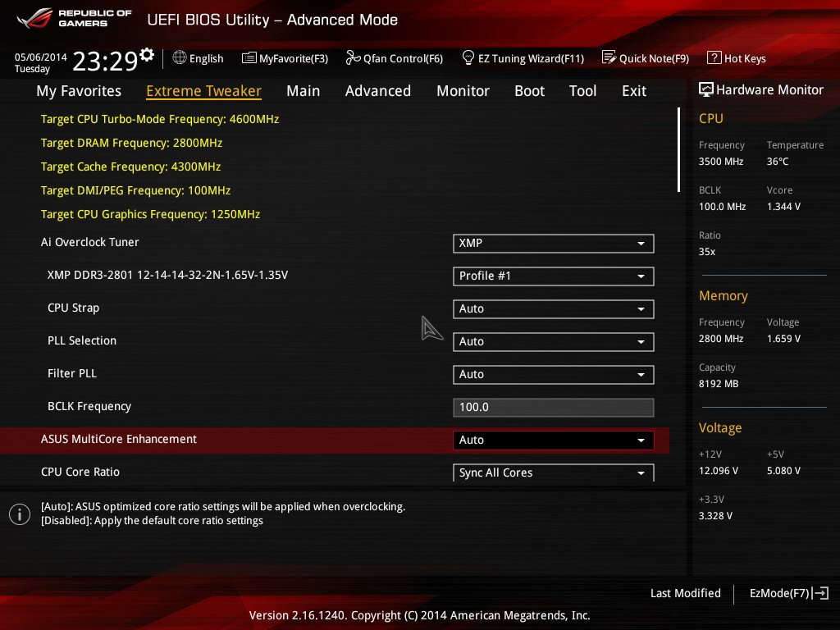
Task: Click the Hot Keys question mark icon
Action: click(x=714, y=57)
